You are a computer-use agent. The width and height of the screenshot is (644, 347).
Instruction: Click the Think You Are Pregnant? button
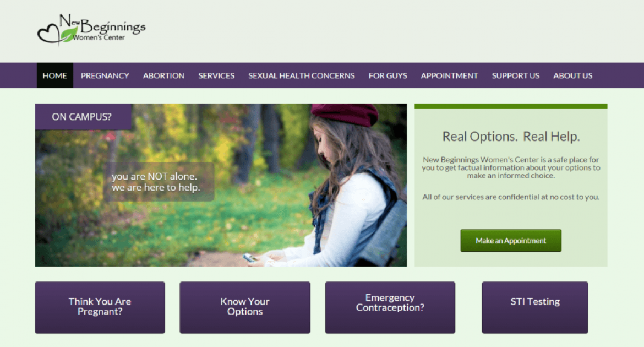[x=100, y=307]
